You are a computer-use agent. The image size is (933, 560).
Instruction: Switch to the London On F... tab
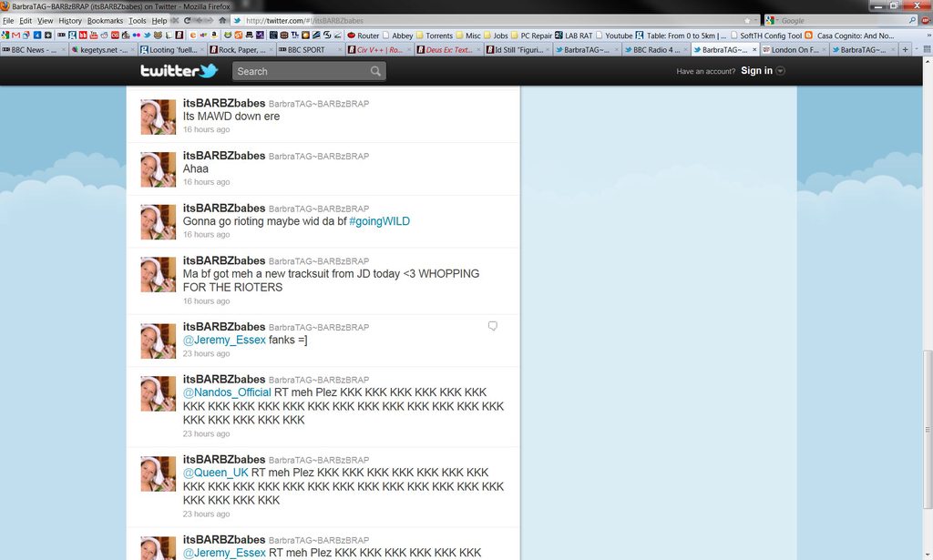[x=789, y=50]
